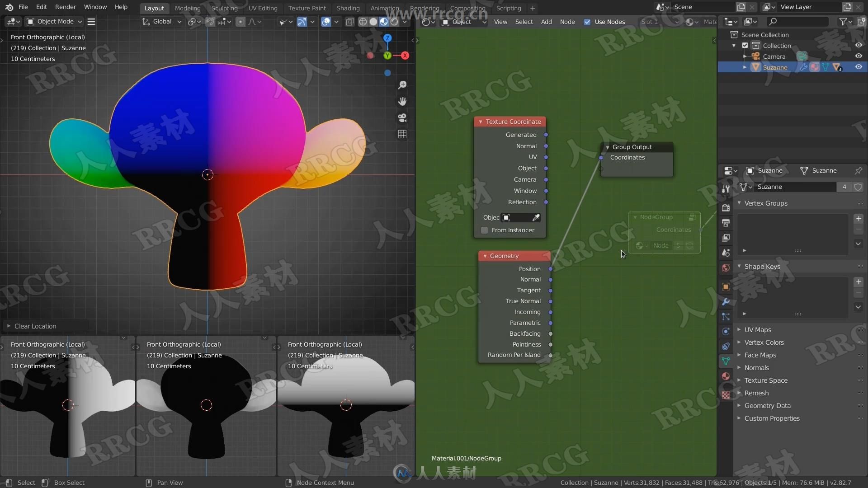The width and height of the screenshot is (868, 488).
Task: Select the Remesh panel expander
Action: pos(739,393)
